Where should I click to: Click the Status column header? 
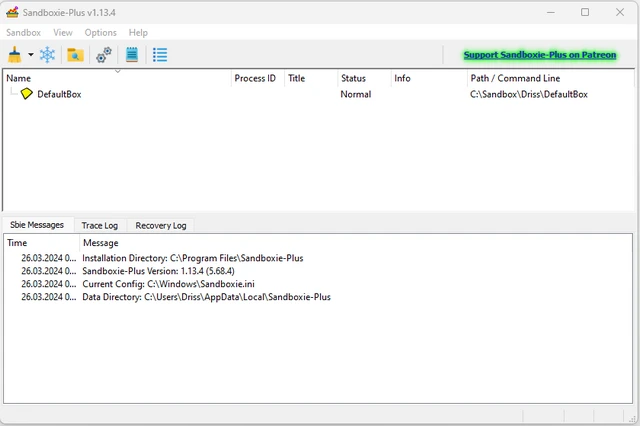point(353,78)
